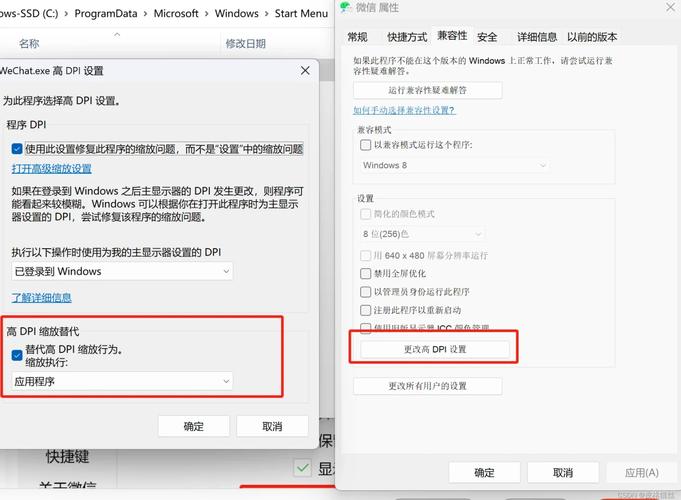Image resolution: width=681 pixels, height=500 pixels.
Task: Open the Windows 8 compatibility mode dropdown
Action: click(454, 165)
